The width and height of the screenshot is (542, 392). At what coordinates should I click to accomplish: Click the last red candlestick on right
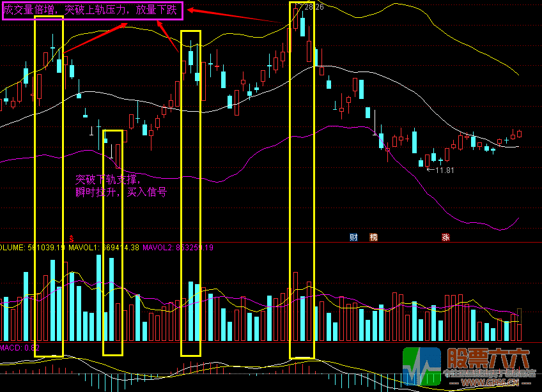click(x=519, y=133)
